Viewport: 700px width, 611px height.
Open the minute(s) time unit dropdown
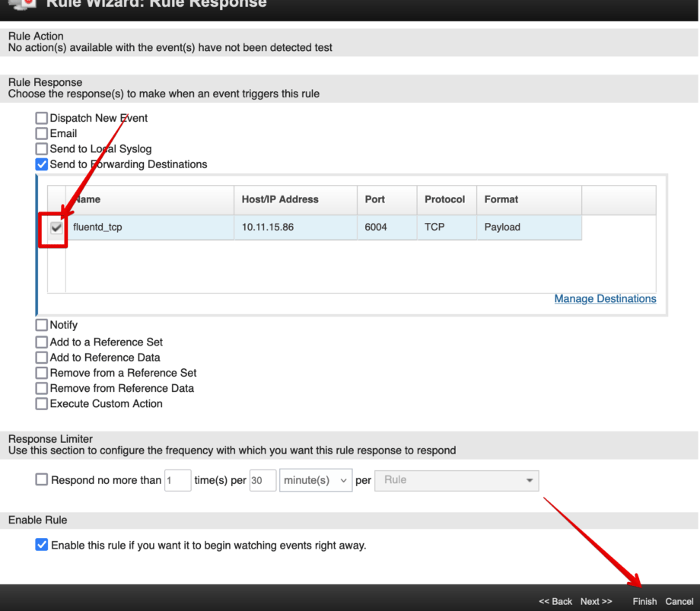[x=315, y=480]
